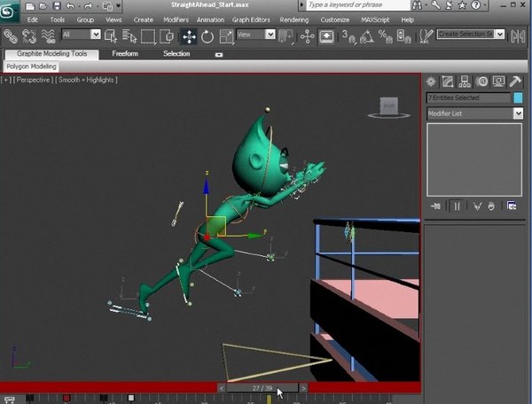
Task: Open the Rendering menu
Action: (x=294, y=19)
